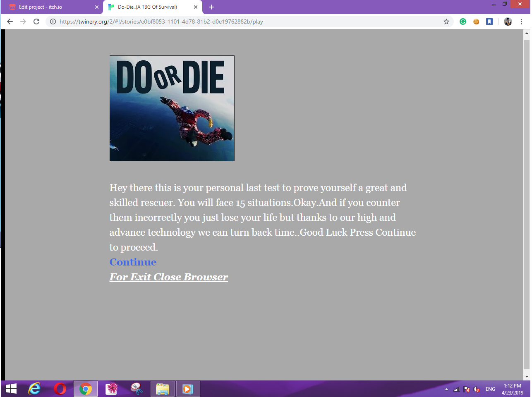Image resolution: width=532 pixels, height=397 pixels.
Task: Close the Edit project - itch.io tab
Action: (97, 7)
